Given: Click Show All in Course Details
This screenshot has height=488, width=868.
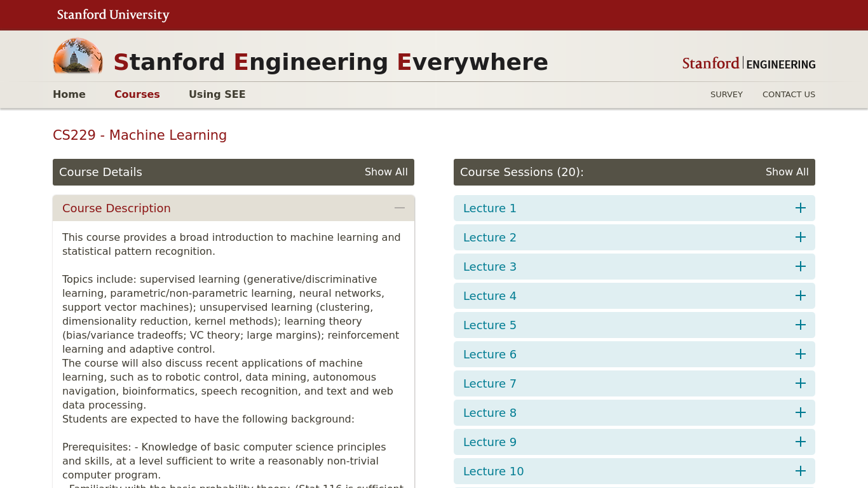Looking at the screenshot, I should (x=386, y=172).
